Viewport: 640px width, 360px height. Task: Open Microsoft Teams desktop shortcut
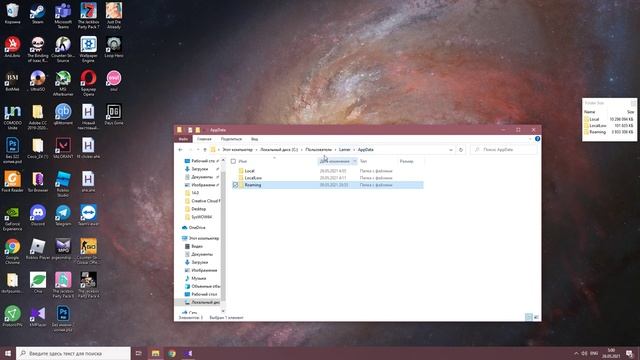[x=63, y=16]
